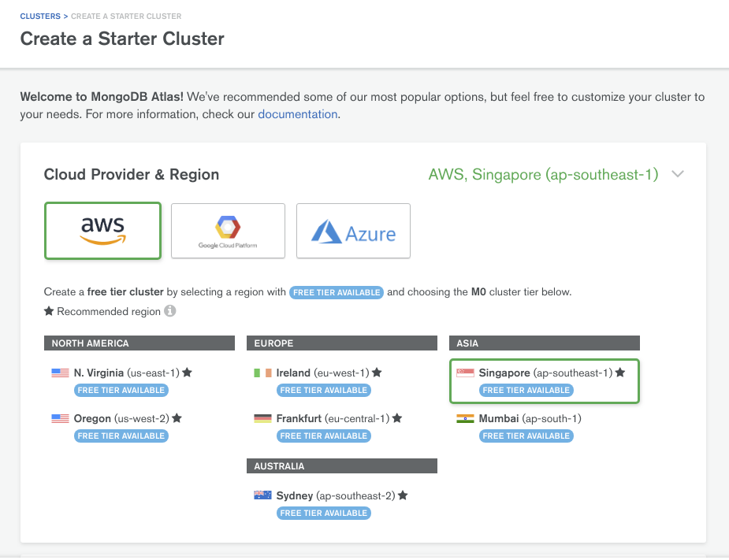Open the Clusters breadcrumb link
The image size is (729, 560).
[x=39, y=16]
